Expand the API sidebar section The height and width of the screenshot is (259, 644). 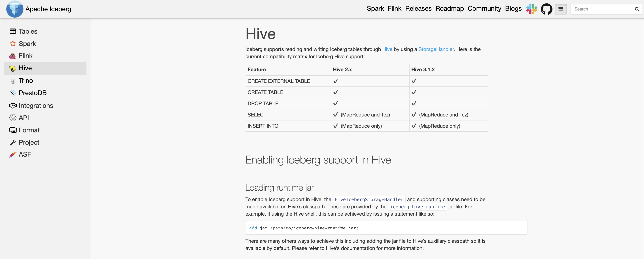pos(24,118)
